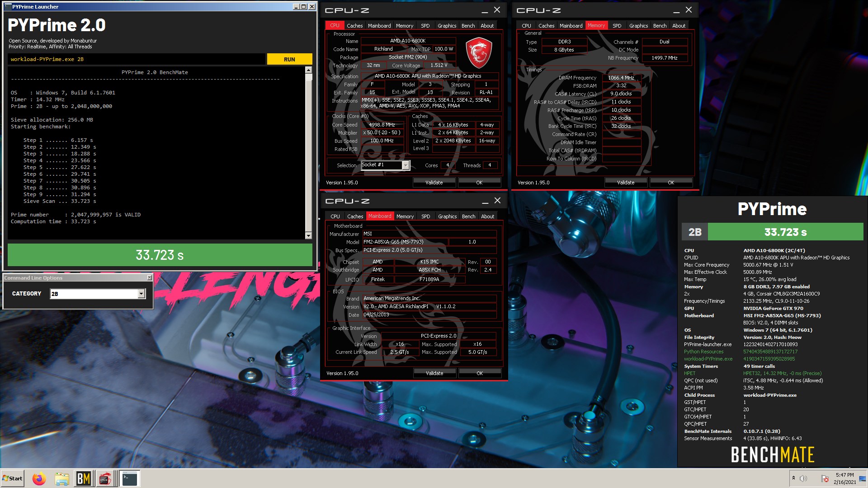Image resolution: width=868 pixels, height=488 pixels.
Task: Open Action Center flag tray icon
Action: pyautogui.click(x=825, y=479)
